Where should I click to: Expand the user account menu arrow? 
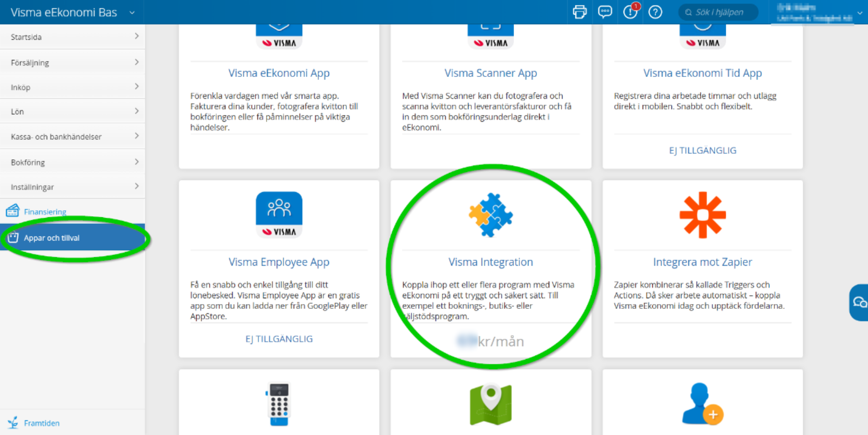[860, 13]
